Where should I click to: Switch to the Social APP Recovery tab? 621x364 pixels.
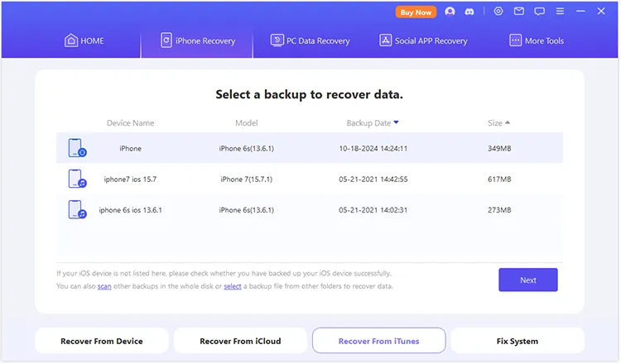click(423, 41)
